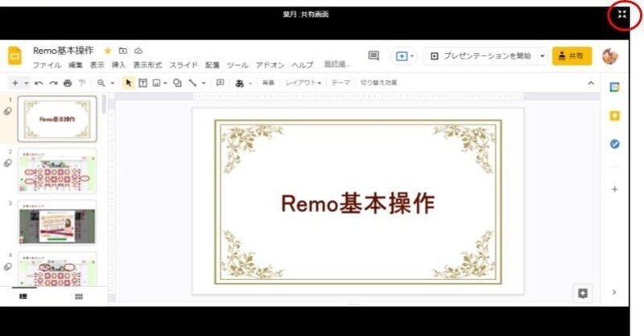644x336 pixels.
Task: Switch to filmstrip view
Action: click(x=23, y=296)
